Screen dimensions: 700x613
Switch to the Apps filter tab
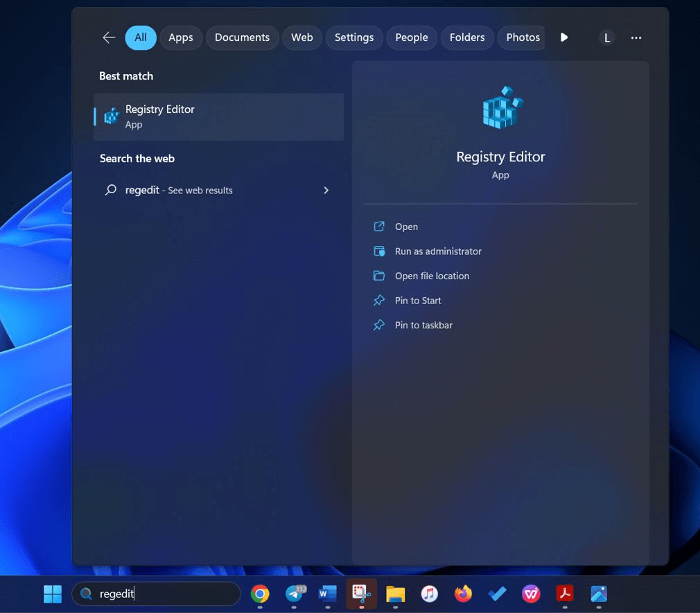pyautogui.click(x=181, y=37)
